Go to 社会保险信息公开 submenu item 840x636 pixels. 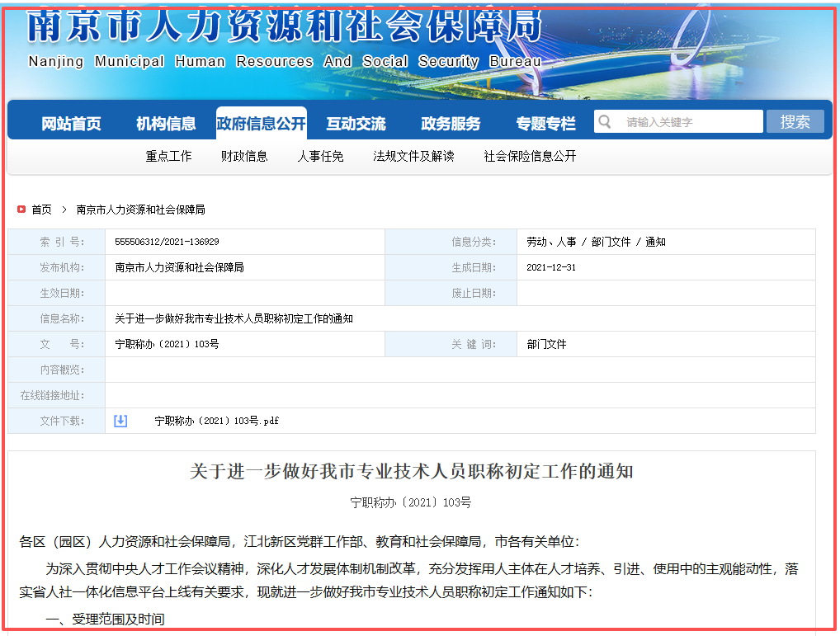coord(530,156)
